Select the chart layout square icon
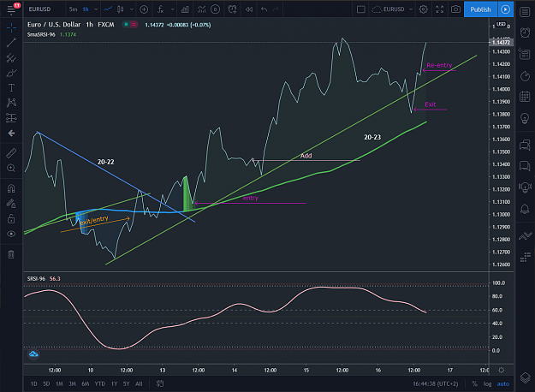The image size is (535, 392). (x=360, y=9)
